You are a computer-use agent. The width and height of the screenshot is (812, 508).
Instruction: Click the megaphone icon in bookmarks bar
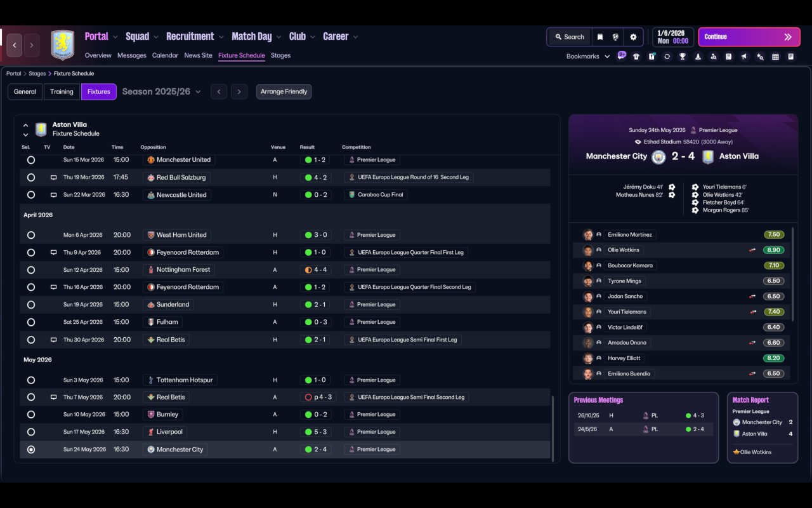pyautogui.click(x=744, y=57)
